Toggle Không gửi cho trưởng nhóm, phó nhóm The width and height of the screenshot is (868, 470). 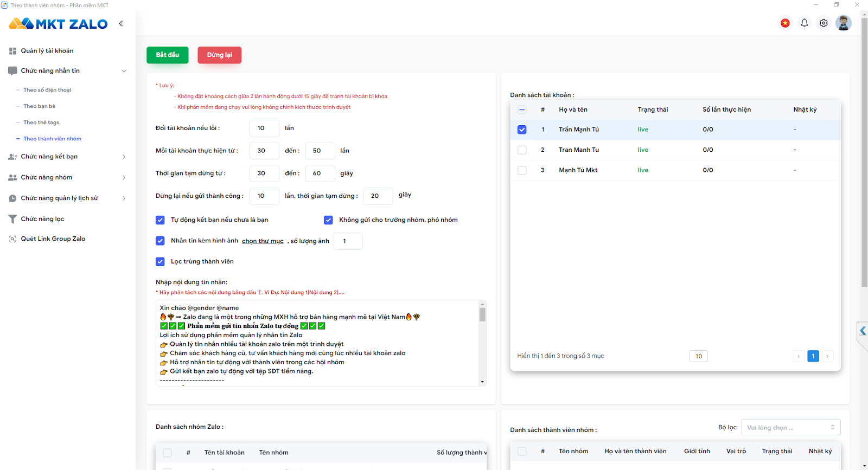[x=328, y=220]
